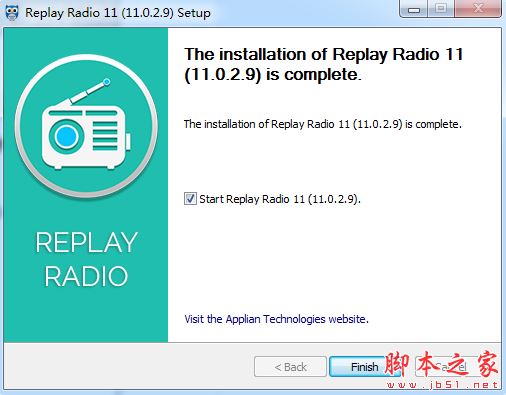Close the Setup window
Image resolution: width=506 pixels, height=395 pixels.
pyautogui.click(x=478, y=9)
